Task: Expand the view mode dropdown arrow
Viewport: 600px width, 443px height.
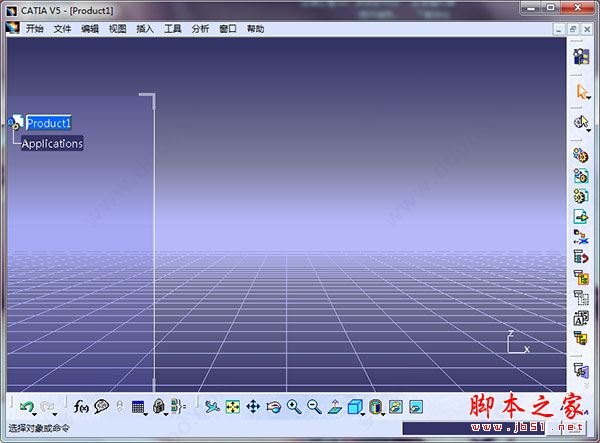Action: click(383, 414)
